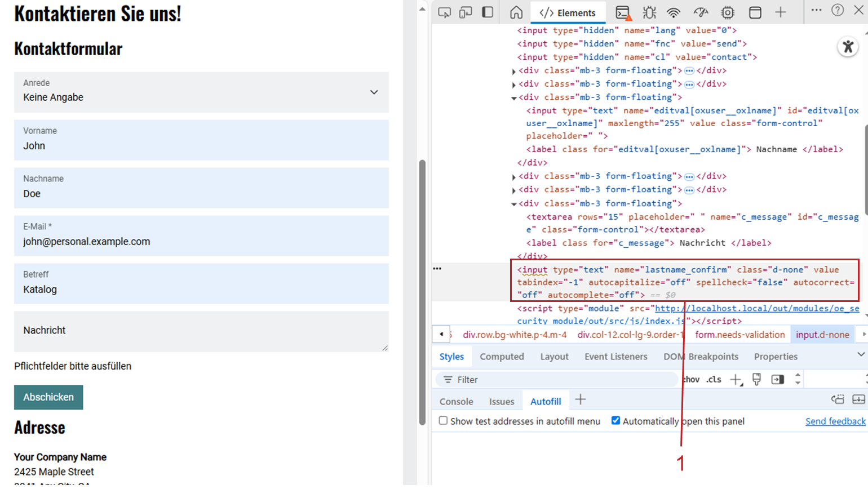Open the Network wifi icon tool
868x489 pixels.
[674, 12]
